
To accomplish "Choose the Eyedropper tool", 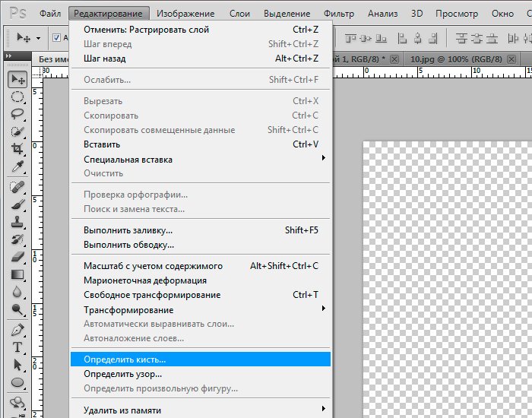I will [17, 166].
